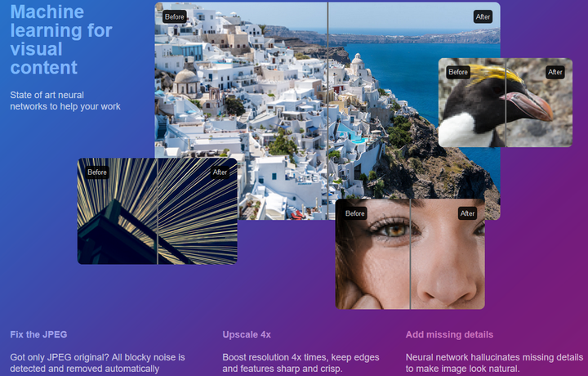Screen dimensions: 588x376
Task: Click the 'Fix the JPEG' heading
Action: pos(38,334)
